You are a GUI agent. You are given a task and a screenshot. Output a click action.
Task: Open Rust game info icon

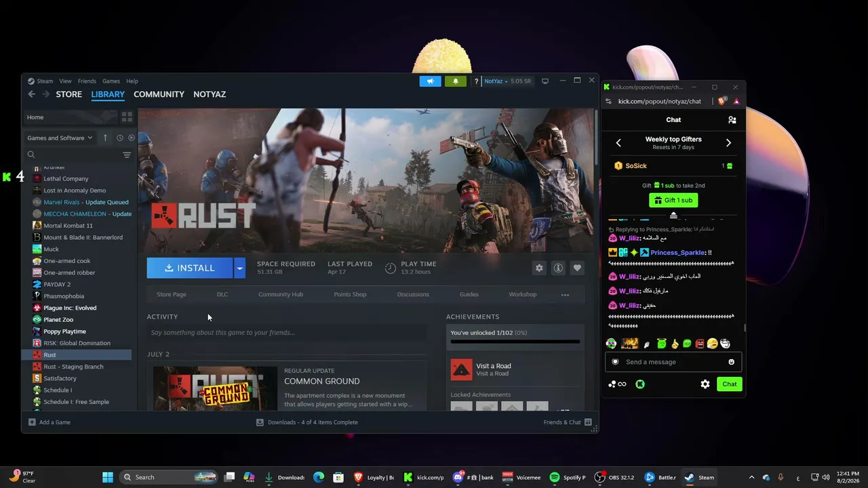click(558, 268)
